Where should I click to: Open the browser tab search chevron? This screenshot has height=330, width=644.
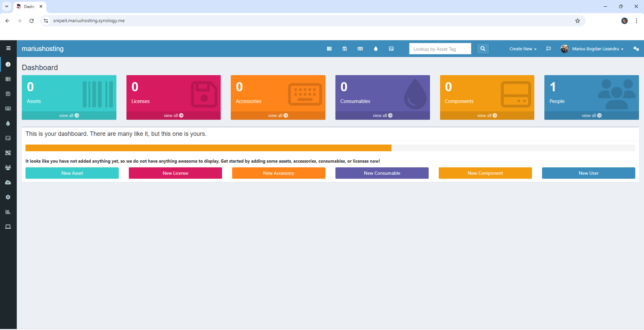click(6, 6)
